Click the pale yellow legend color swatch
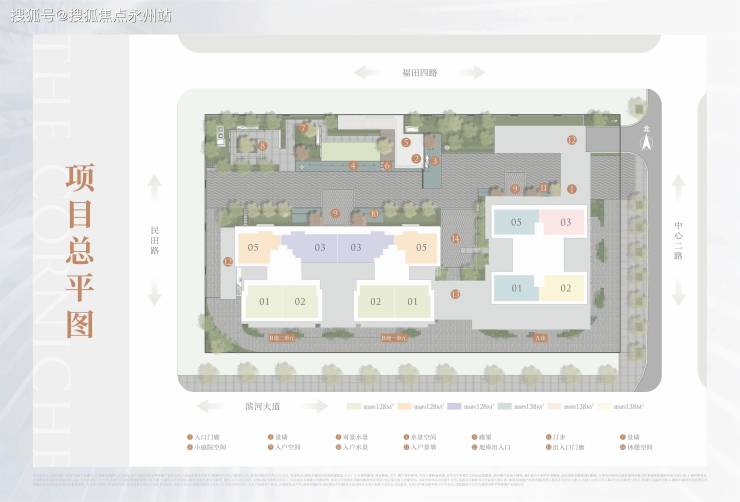The image size is (740, 502). click(605, 406)
